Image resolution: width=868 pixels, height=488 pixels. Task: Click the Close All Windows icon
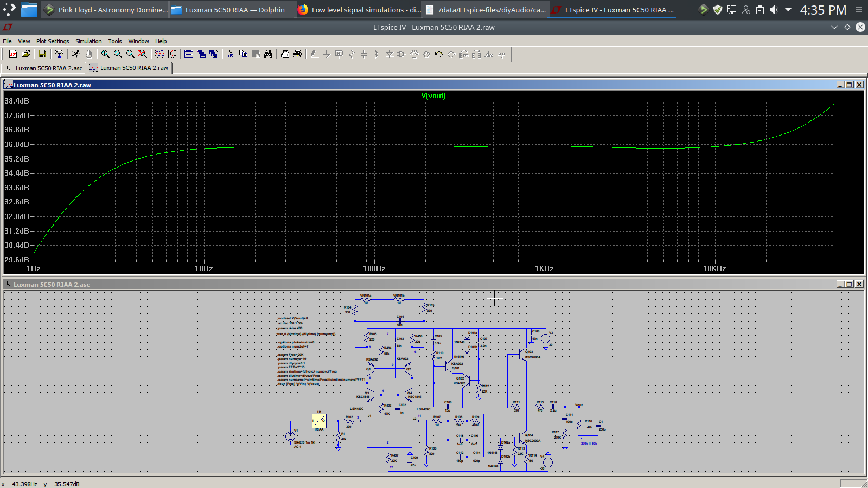pos(214,54)
